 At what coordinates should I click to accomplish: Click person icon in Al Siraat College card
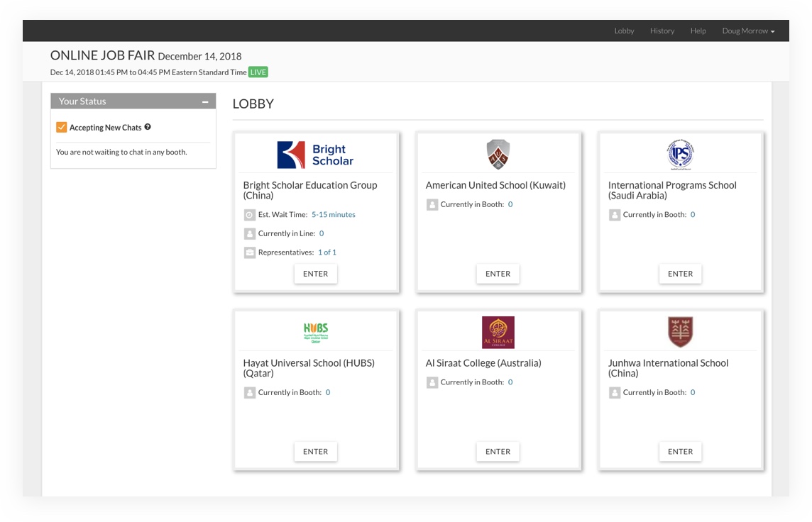click(432, 382)
